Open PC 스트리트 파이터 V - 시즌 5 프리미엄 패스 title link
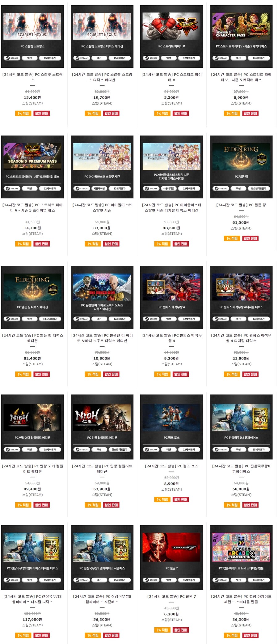This screenshot has width=278, height=644. [x=32, y=208]
